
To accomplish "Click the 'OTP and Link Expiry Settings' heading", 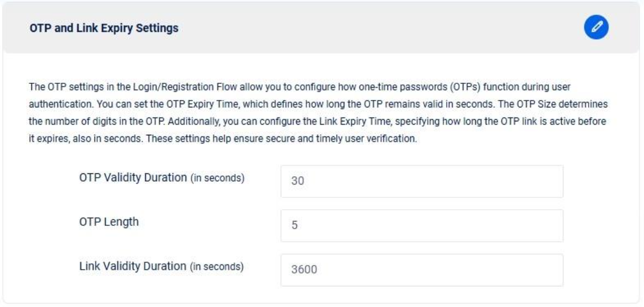I will (104, 28).
